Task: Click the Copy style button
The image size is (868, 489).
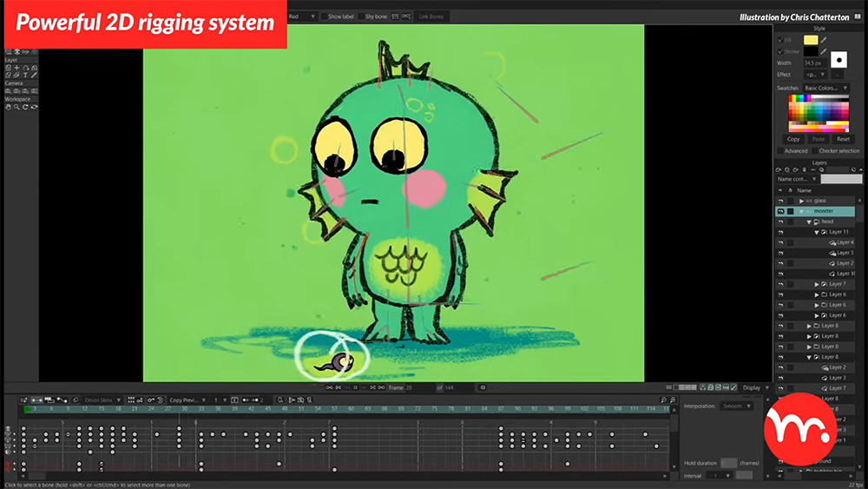Action: (x=793, y=139)
